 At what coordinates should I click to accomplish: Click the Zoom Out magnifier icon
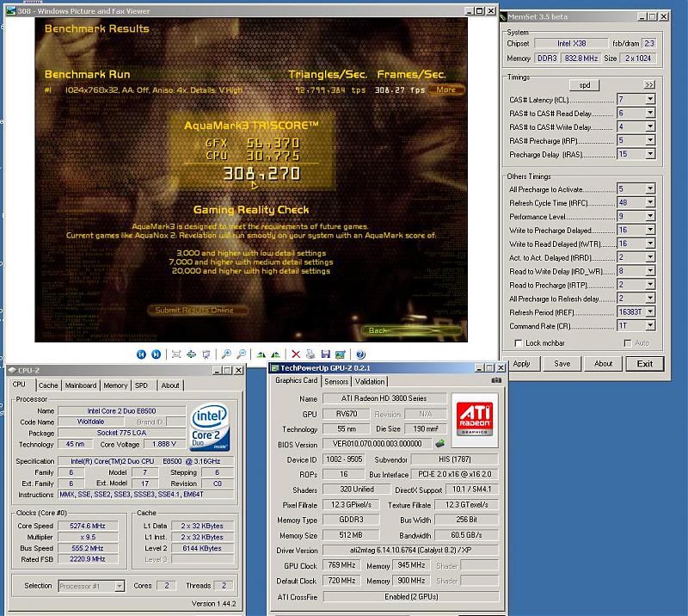pos(241,354)
